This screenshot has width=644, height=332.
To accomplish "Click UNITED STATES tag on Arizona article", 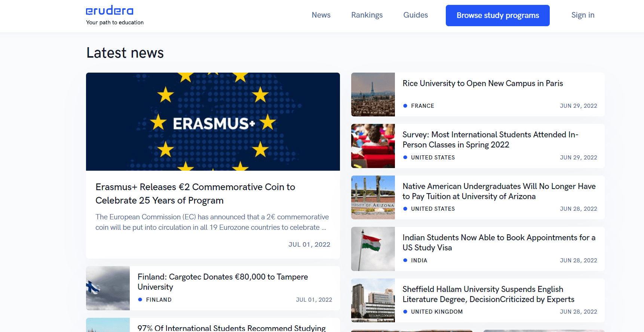I will (433, 209).
